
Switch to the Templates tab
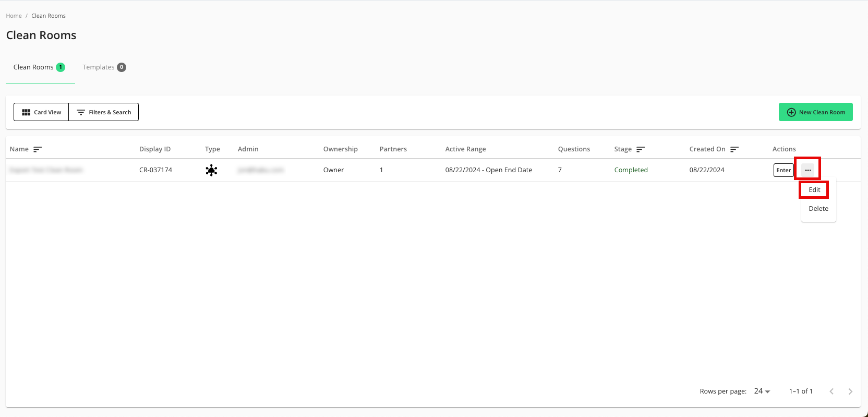point(104,67)
